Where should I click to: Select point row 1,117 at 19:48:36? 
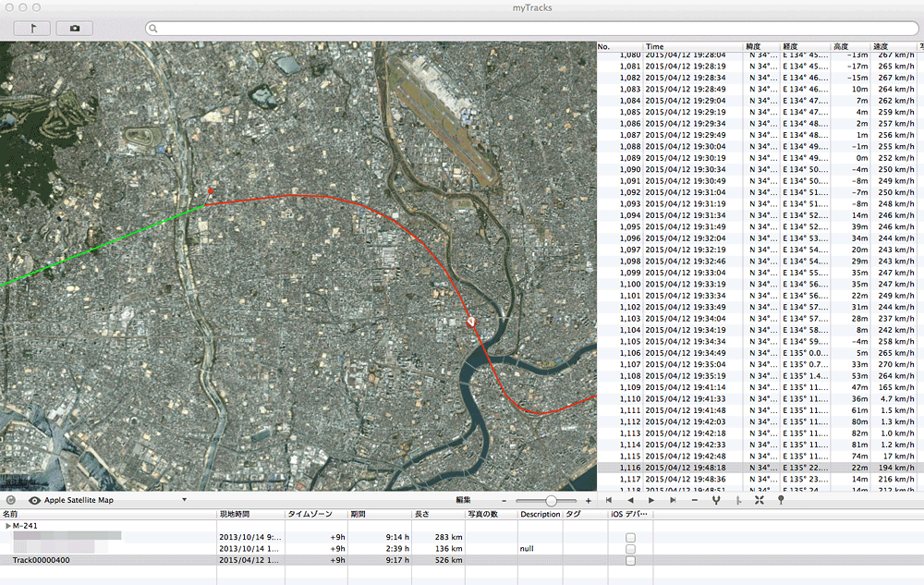[x=760, y=480]
